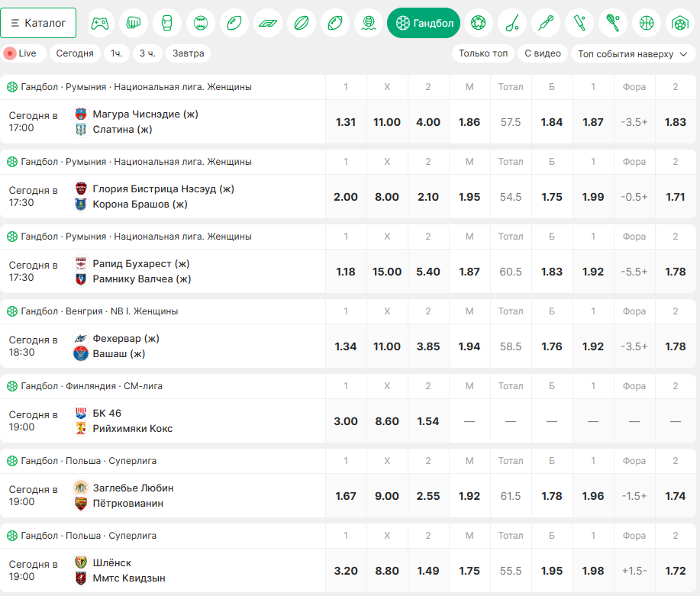
Task: Bet on odds 1.54 for Рийхимяки Кокс
Action: click(x=428, y=421)
